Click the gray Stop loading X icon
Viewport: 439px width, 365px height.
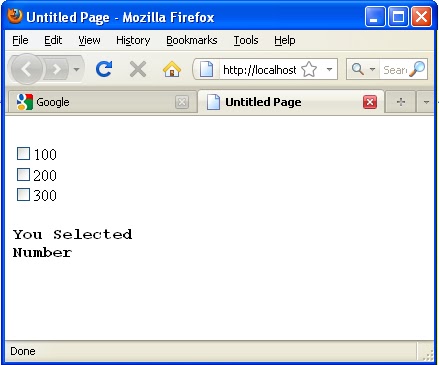138,70
